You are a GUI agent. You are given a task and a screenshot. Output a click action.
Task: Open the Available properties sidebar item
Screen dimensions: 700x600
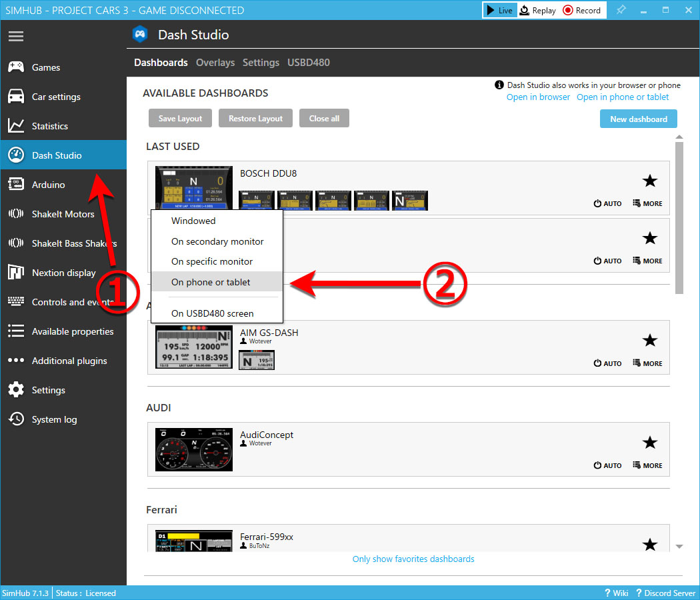pyautogui.click(x=63, y=331)
